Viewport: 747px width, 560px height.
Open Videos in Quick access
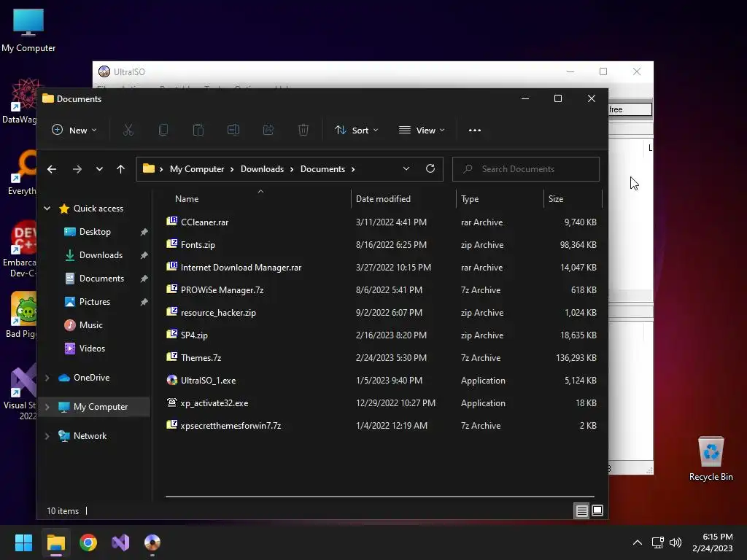92,349
